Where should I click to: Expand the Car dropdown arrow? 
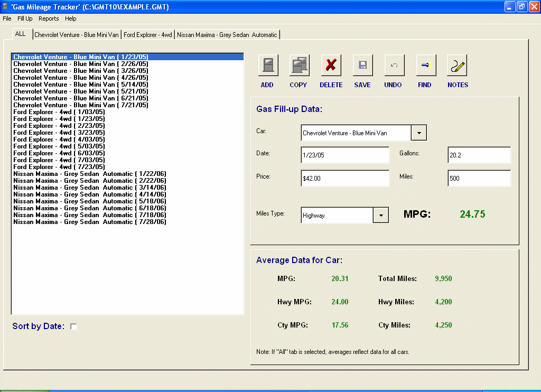point(419,133)
